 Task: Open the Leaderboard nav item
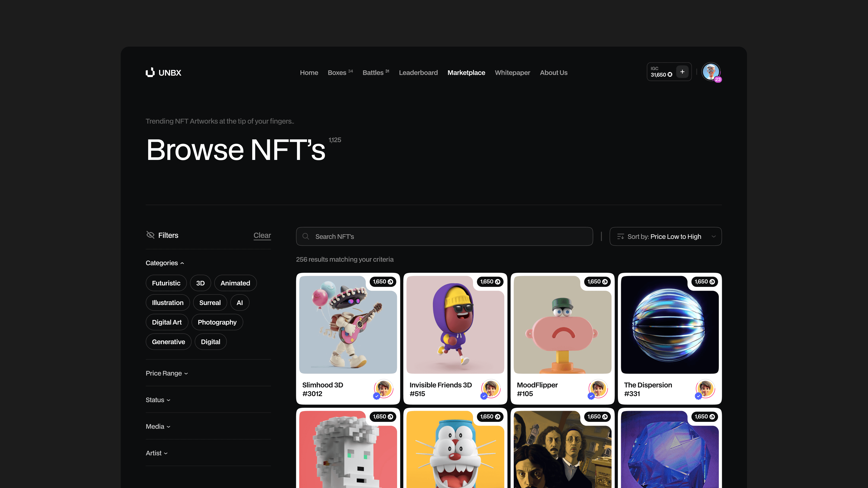(x=418, y=72)
